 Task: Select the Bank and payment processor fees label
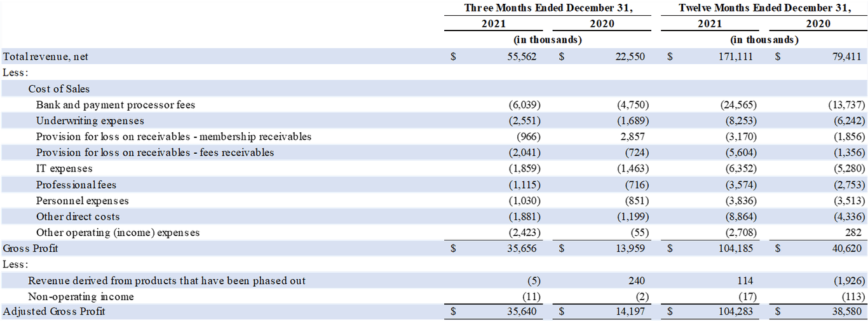point(116,105)
